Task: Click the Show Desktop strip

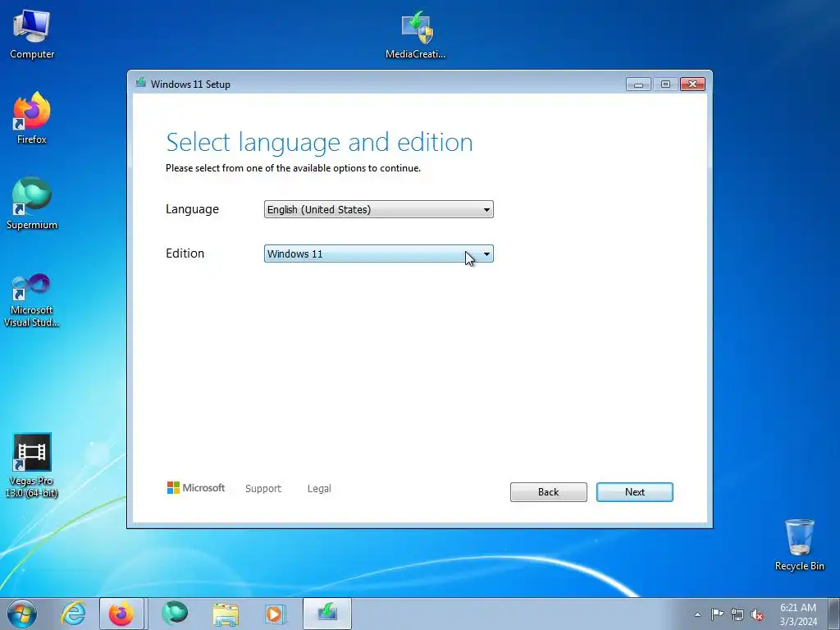Action: (833, 614)
